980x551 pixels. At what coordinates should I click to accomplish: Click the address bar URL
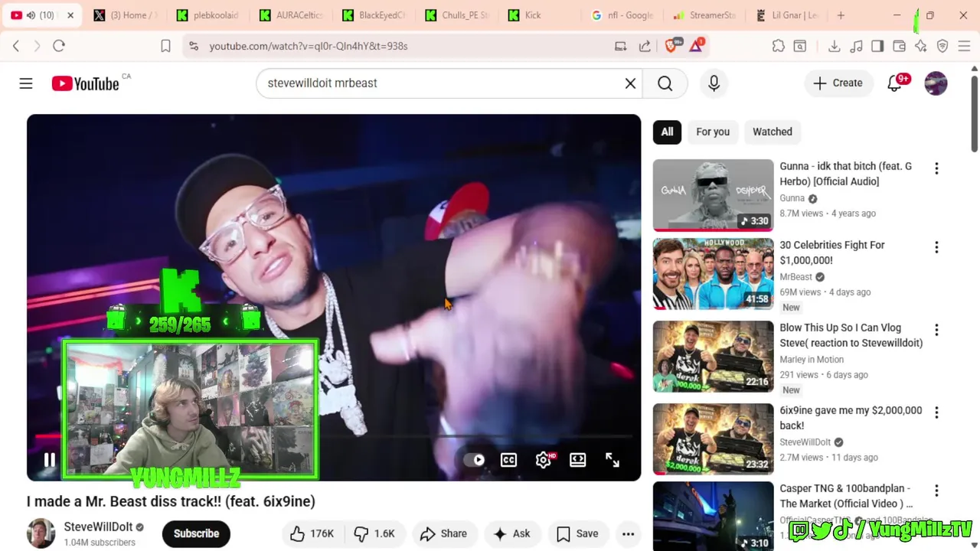[x=309, y=46]
